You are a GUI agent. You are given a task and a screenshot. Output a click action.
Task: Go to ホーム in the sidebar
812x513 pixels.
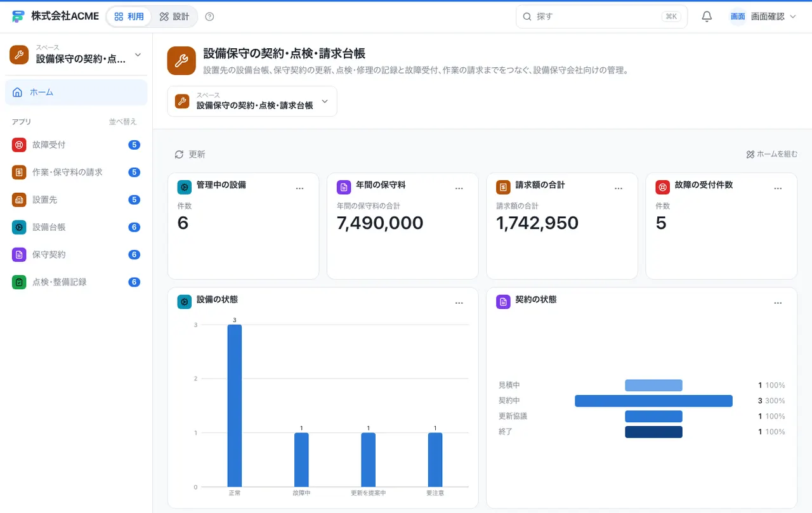[76, 93]
